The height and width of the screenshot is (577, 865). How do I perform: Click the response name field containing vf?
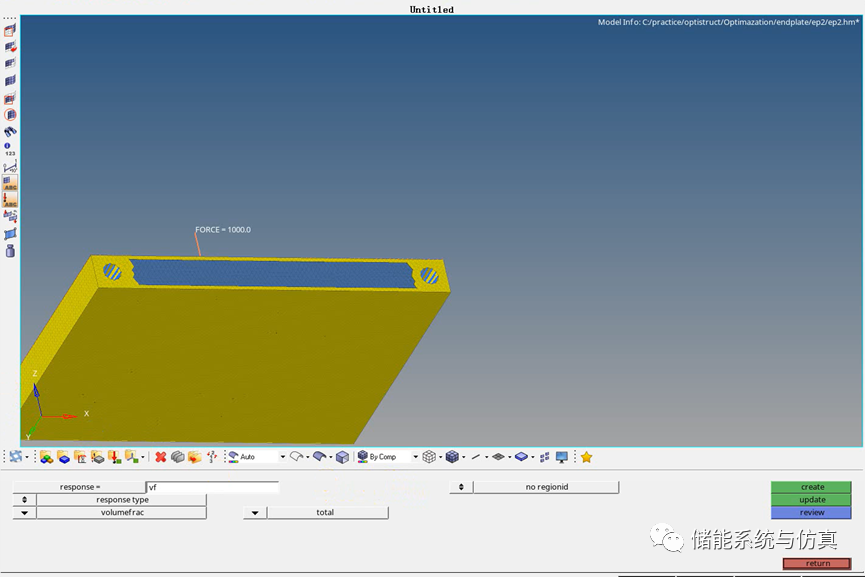point(213,487)
